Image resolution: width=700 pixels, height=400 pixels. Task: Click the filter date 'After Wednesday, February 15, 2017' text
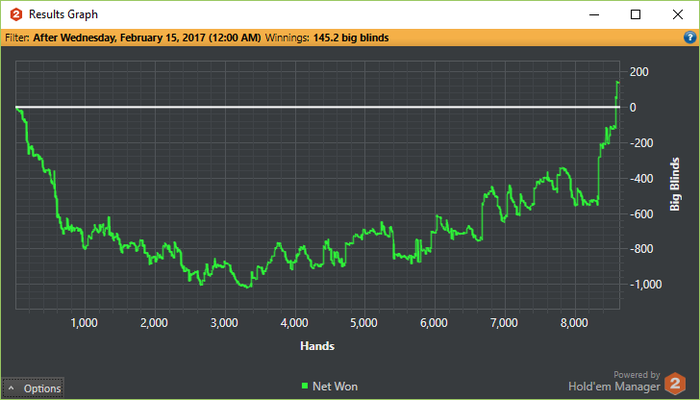tap(147, 38)
